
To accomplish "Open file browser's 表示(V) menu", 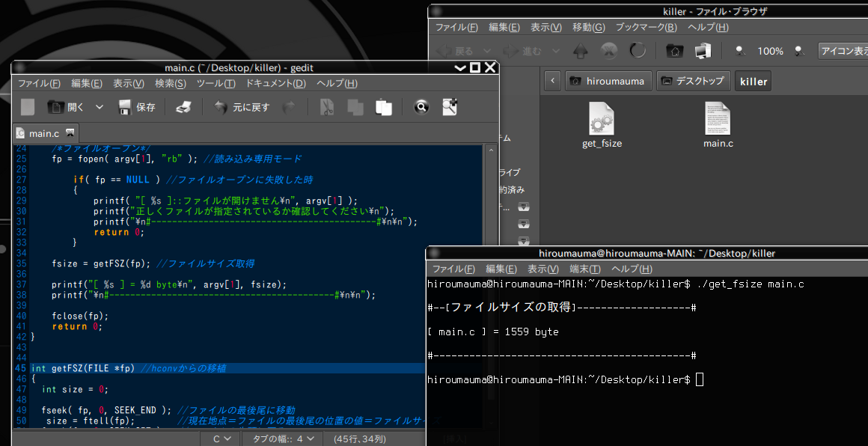I will click(x=545, y=27).
